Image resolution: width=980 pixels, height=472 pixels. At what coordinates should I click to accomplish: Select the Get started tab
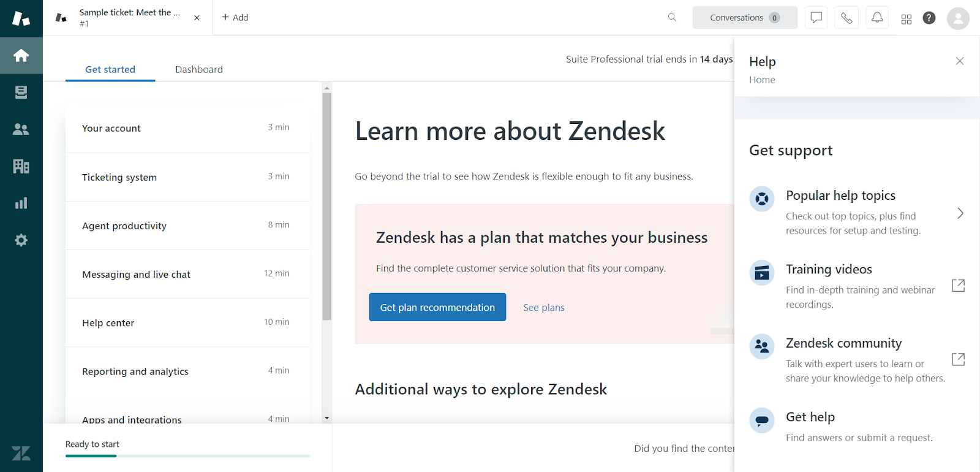[110, 69]
